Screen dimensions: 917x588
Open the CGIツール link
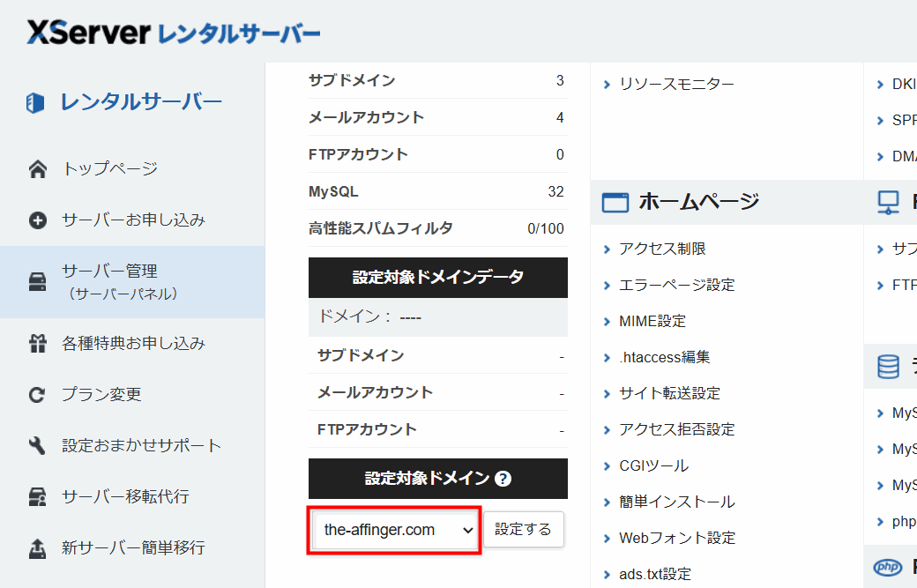coord(654,465)
